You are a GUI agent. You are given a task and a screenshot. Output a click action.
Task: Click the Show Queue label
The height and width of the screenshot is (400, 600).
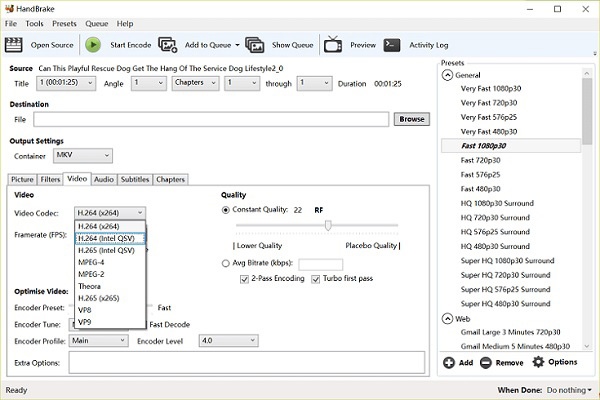pyautogui.click(x=292, y=45)
